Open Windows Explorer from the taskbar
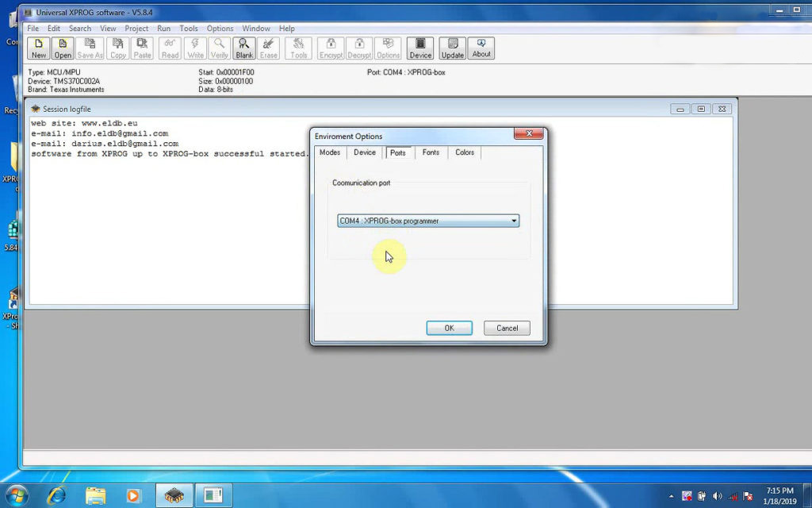812x508 pixels. click(x=95, y=495)
